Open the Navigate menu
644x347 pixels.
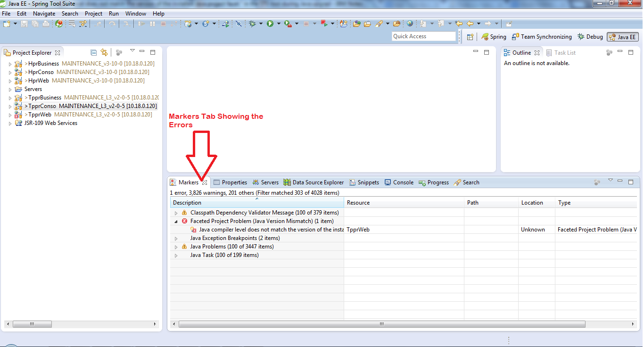[44, 13]
